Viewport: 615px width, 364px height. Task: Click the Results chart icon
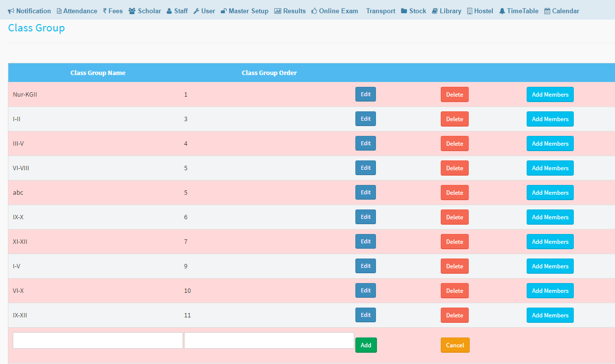(x=278, y=11)
